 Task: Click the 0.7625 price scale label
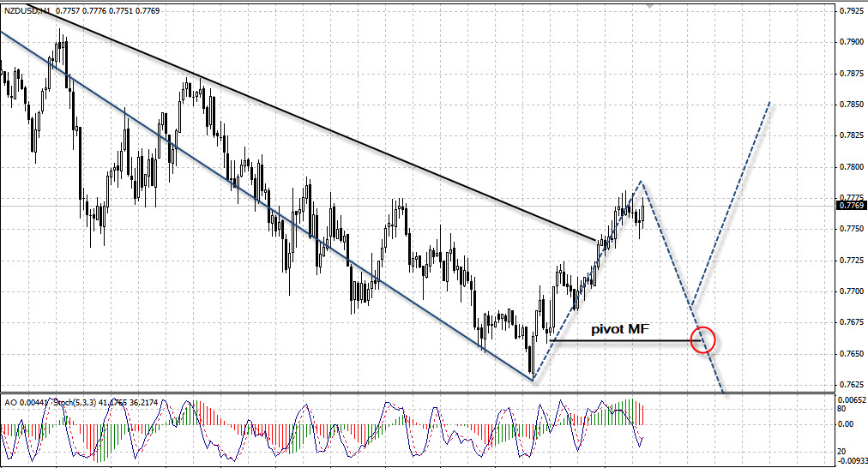[851, 385]
